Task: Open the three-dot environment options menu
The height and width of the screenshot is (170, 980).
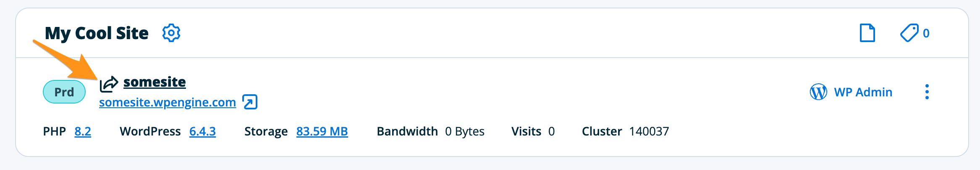Action: pos(927,92)
